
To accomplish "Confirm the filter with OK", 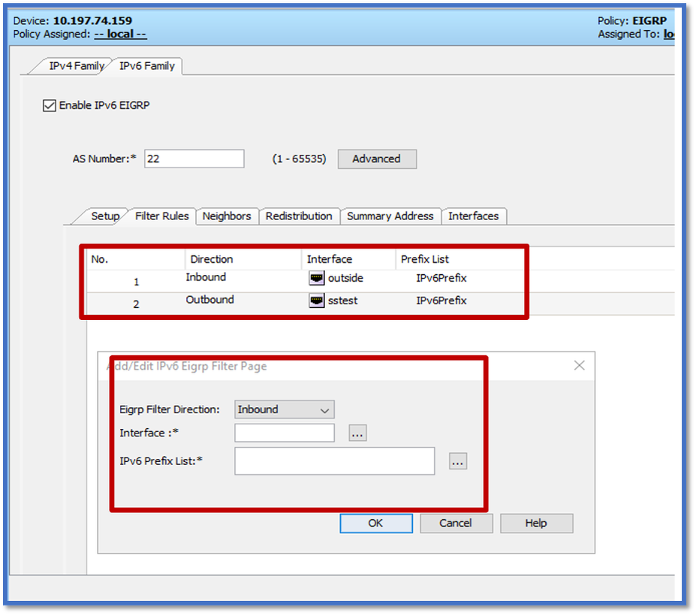I will coord(376,524).
